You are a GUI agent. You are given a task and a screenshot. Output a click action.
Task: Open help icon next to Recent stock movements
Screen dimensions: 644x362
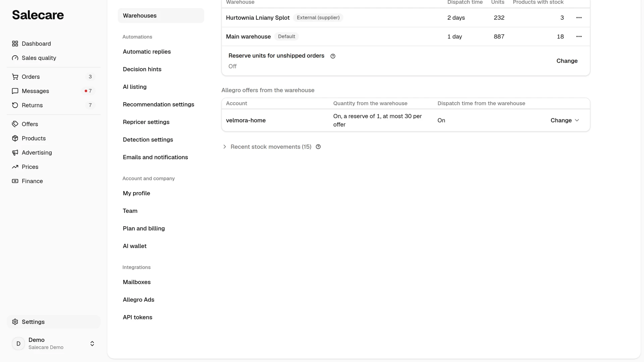(318, 147)
